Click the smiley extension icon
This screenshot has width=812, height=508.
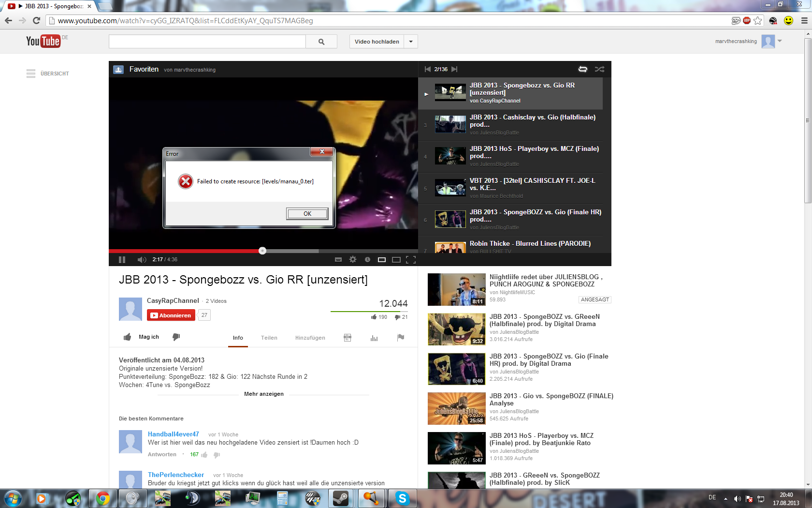pyautogui.click(x=788, y=20)
